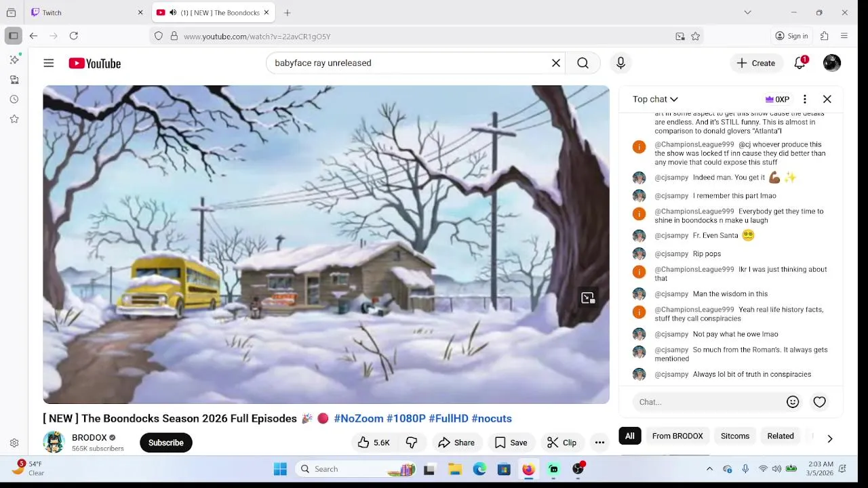868x488 pixels.
Task: Open the YouTube guide hamburger menu
Action: tap(49, 63)
